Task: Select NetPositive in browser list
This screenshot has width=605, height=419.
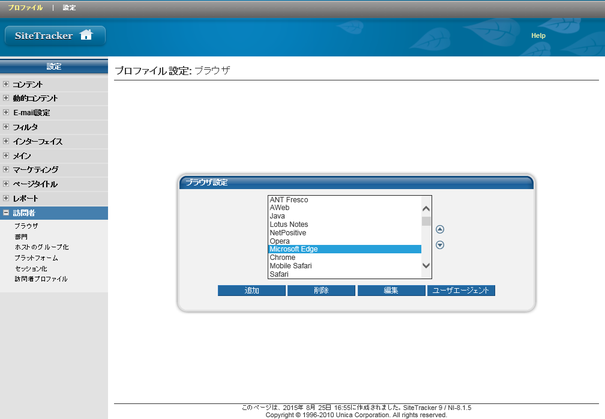Action: pos(345,233)
